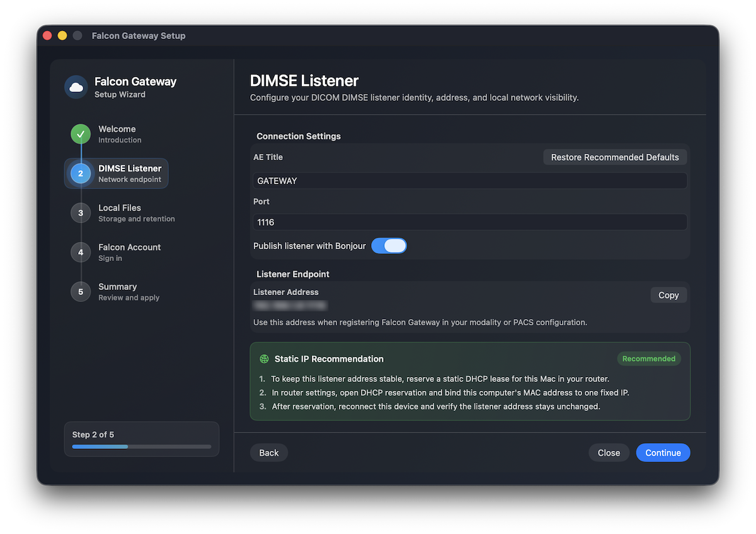Click the step 4 Falcon Account circle
The height and width of the screenshot is (534, 756).
tap(81, 252)
